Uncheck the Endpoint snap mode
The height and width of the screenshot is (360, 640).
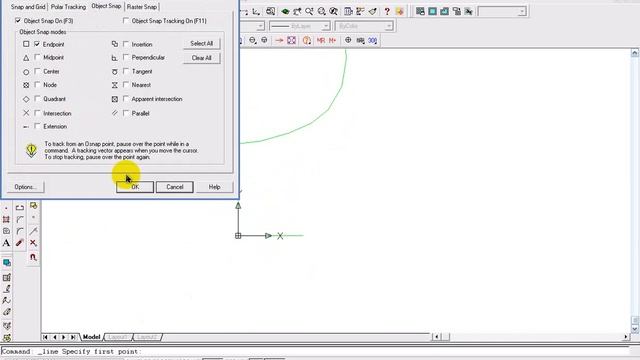[37, 44]
